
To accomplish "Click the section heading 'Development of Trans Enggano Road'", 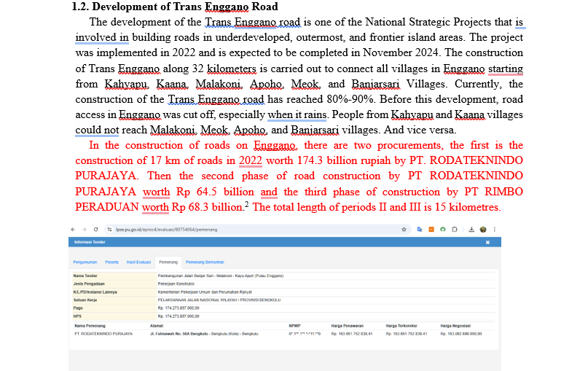I will coord(179,7).
